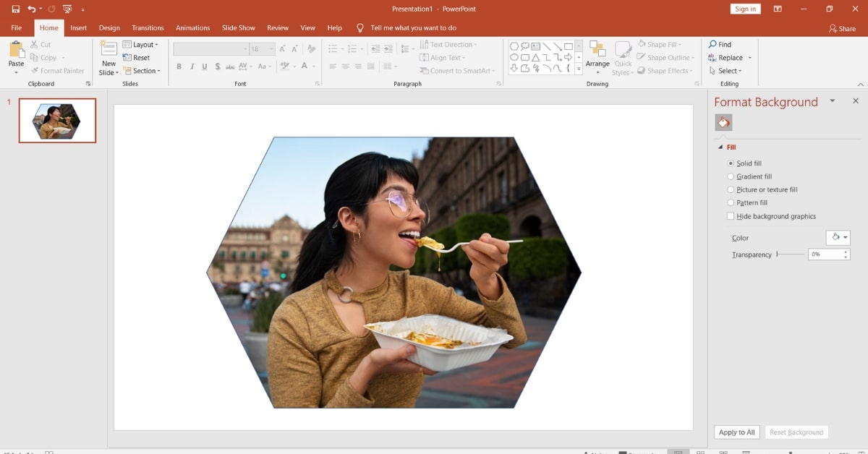Center the text
Screen dimensions: 868x454
[346, 67]
